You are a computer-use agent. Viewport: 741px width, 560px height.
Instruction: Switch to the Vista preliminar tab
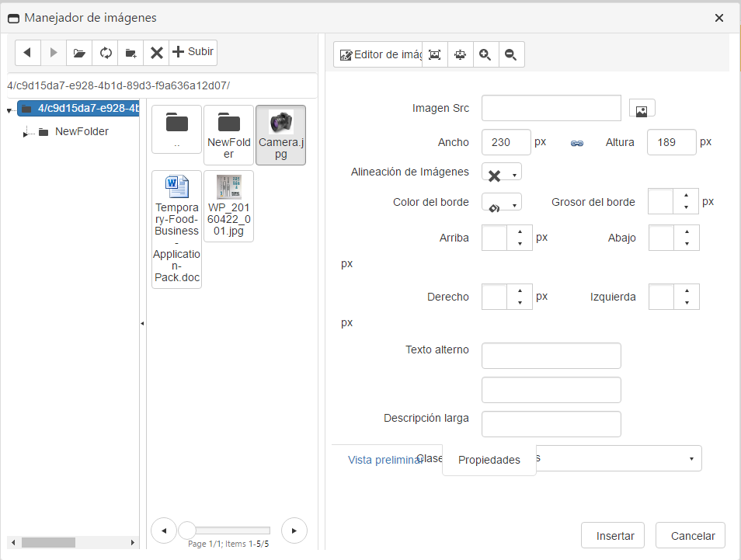(385, 460)
